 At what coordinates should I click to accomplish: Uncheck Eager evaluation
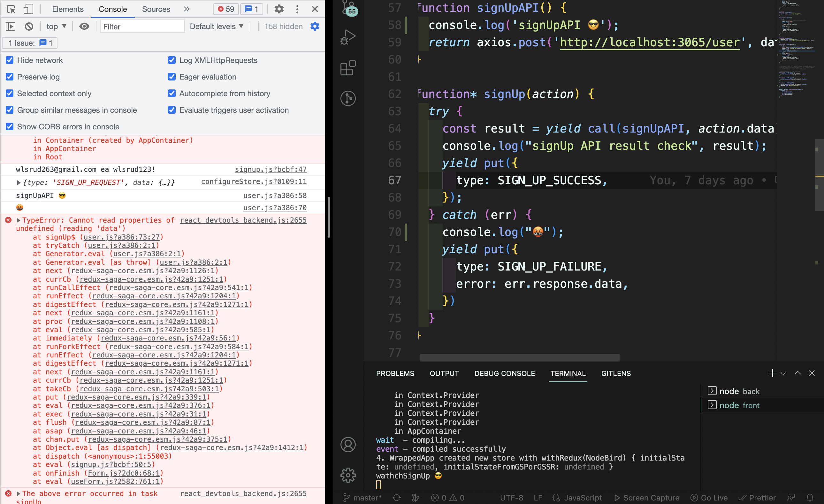click(172, 77)
